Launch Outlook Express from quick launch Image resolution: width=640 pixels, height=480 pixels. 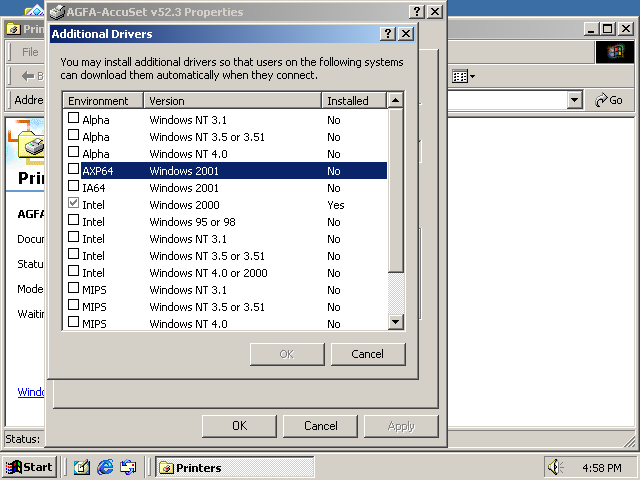click(128, 467)
